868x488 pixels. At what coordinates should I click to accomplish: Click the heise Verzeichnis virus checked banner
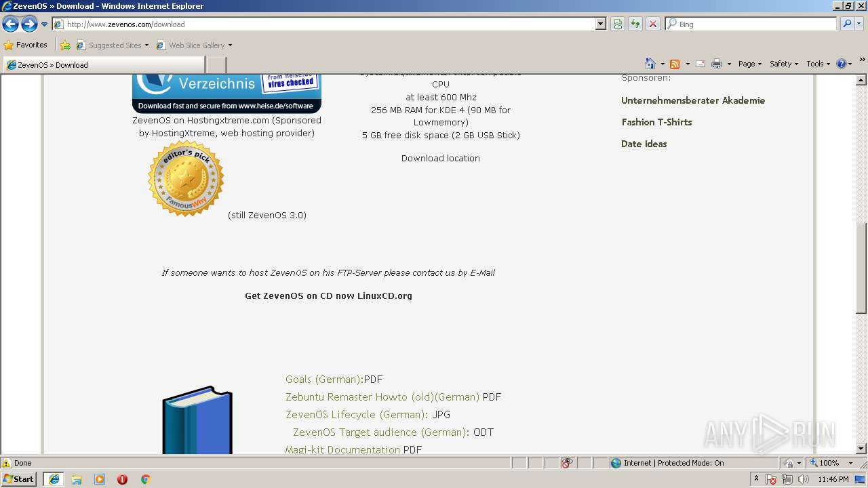[x=226, y=94]
